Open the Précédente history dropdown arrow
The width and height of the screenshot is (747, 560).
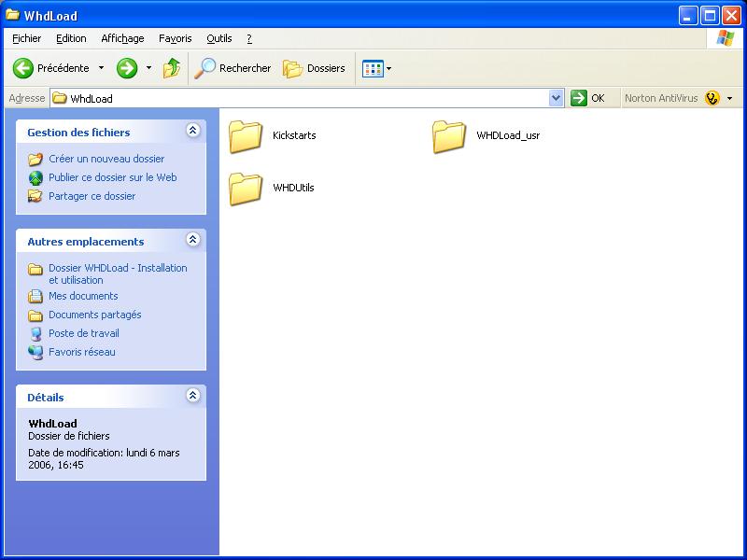pyautogui.click(x=101, y=68)
